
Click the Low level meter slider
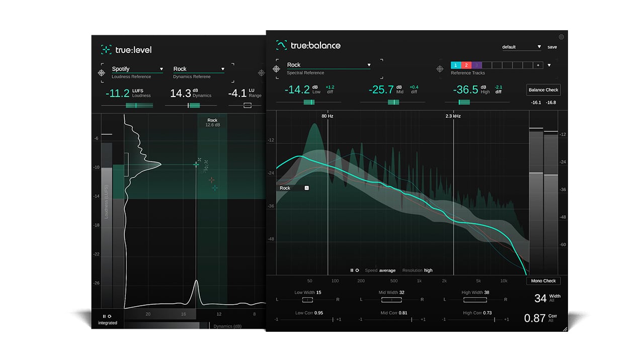pos(308,102)
